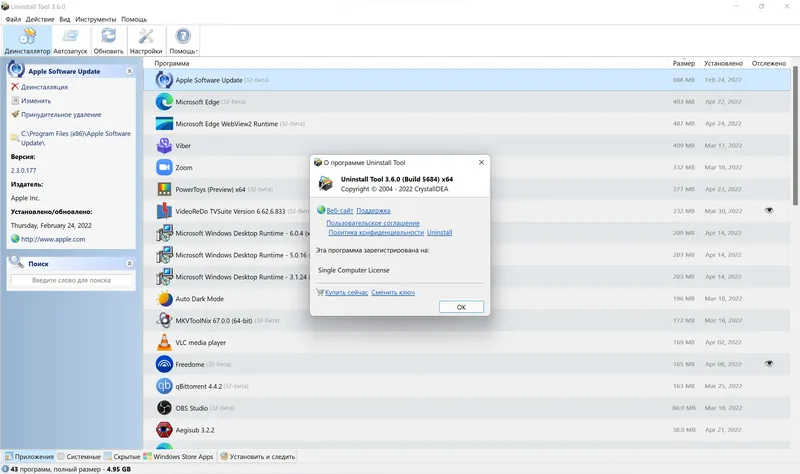Open Пользовательское соглашение link
The image size is (800, 474).
coord(373,223)
